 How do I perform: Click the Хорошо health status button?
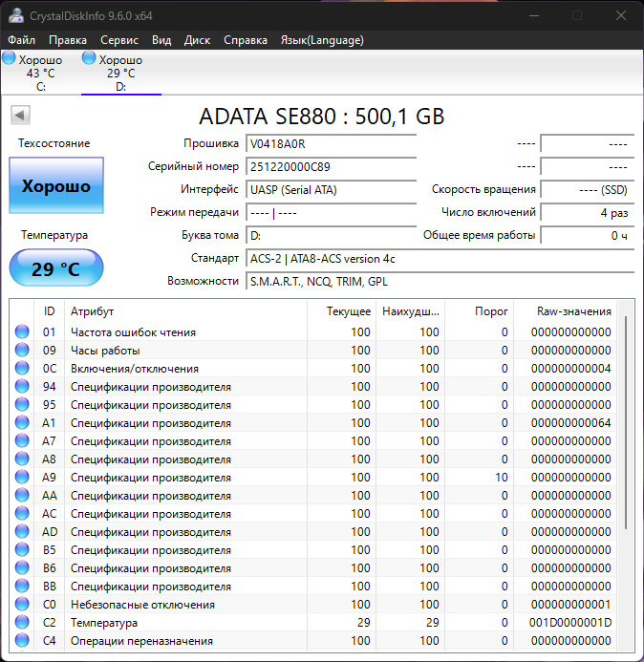point(56,186)
